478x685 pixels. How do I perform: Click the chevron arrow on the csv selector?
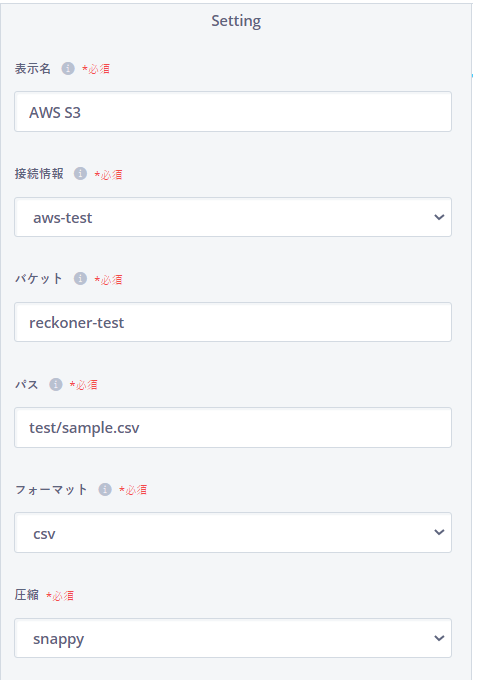(439, 532)
